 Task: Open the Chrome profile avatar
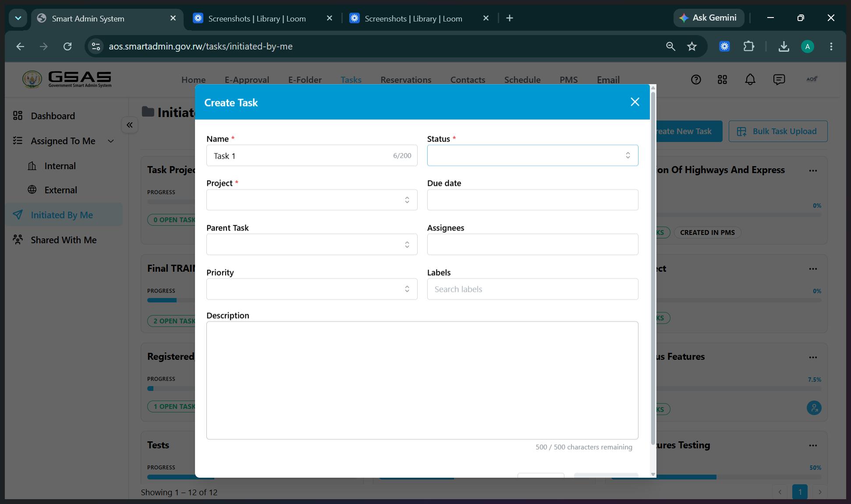coord(807,46)
